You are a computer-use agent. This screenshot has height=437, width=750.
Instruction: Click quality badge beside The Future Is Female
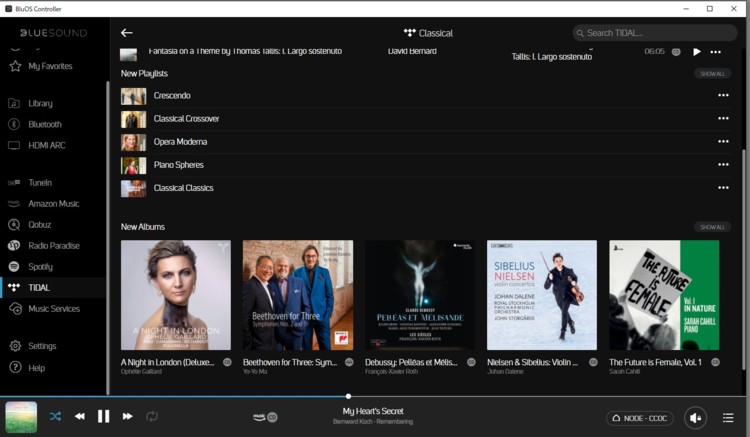[715, 362]
